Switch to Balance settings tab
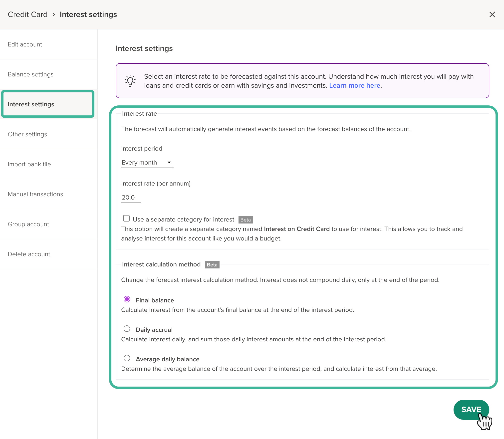 (x=49, y=74)
